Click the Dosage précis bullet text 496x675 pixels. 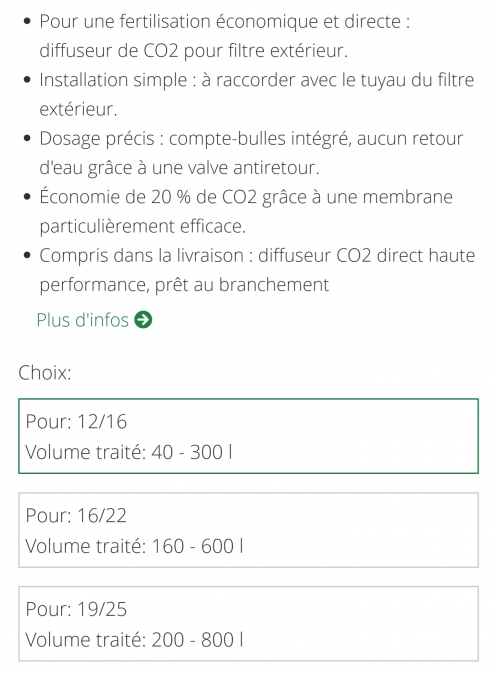(251, 153)
